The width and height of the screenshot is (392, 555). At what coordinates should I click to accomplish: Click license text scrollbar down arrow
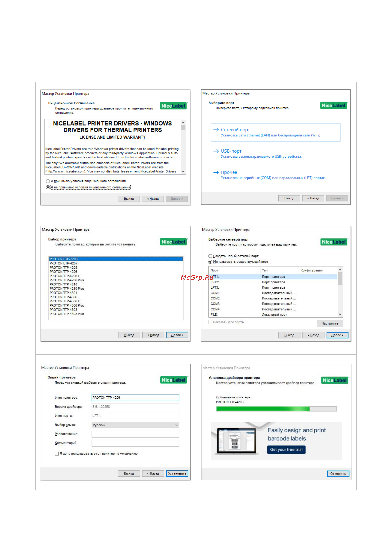(183, 172)
